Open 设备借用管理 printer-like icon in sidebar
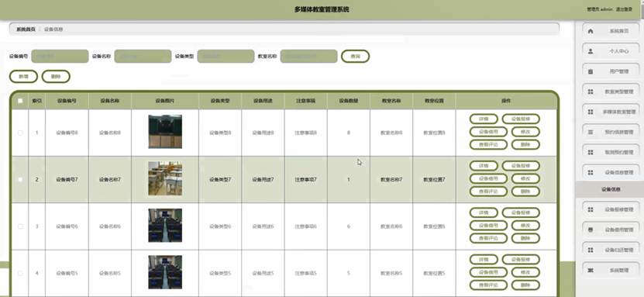Image resolution: width=644 pixels, height=297 pixels. (x=591, y=230)
